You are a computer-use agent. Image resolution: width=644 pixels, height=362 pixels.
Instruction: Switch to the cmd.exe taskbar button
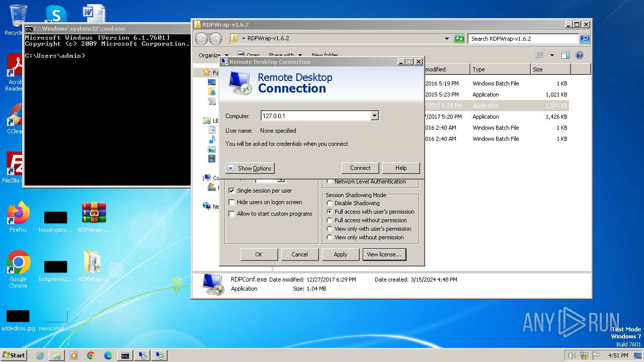pos(125,355)
